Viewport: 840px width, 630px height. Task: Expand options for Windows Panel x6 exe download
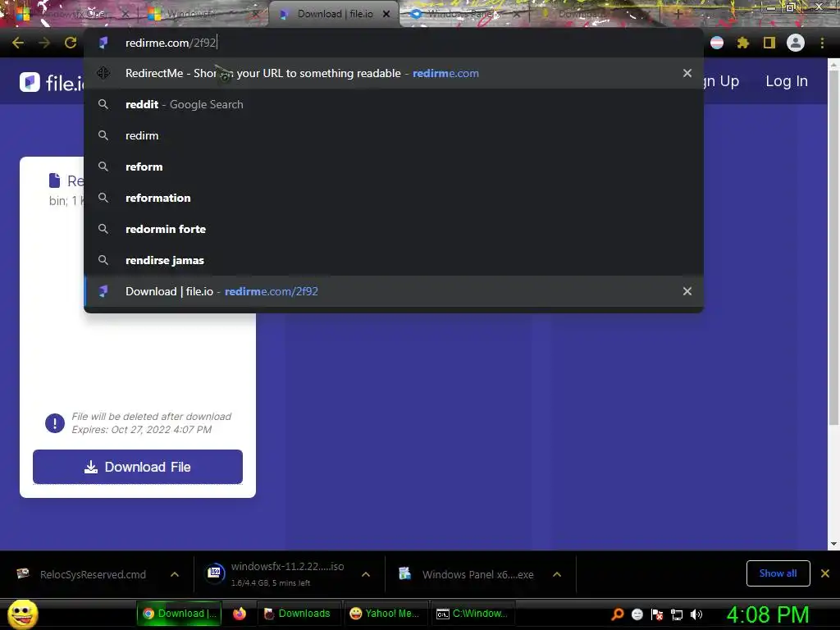click(557, 574)
